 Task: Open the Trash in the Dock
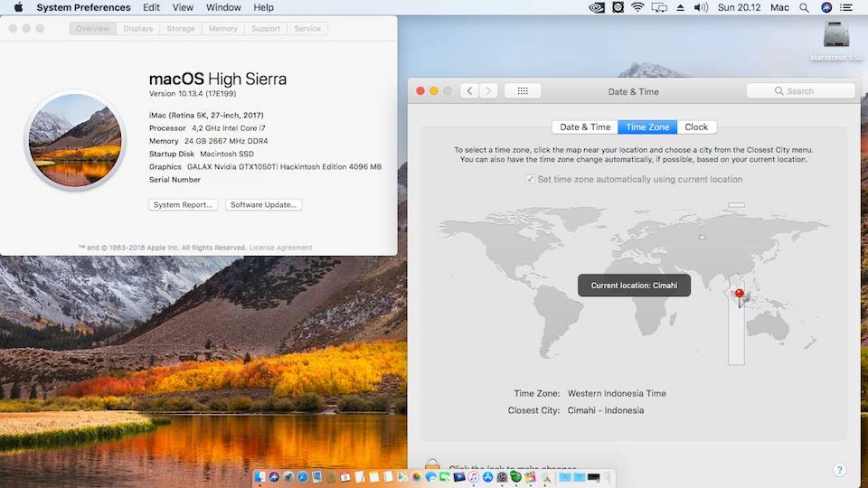click(608, 476)
